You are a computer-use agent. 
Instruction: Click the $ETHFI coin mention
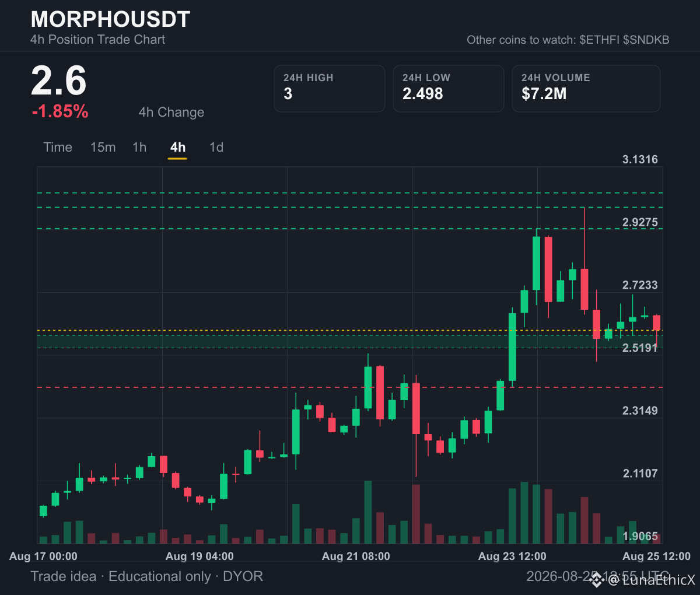(x=600, y=40)
